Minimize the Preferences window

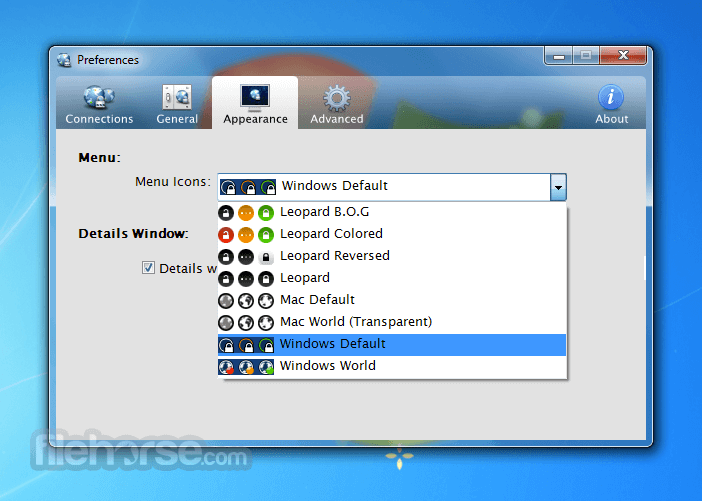558,56
